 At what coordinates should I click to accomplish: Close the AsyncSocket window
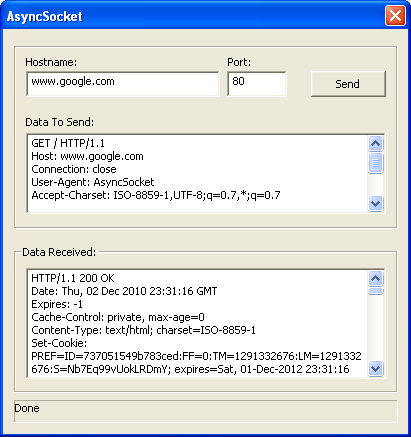pos(395,16)
